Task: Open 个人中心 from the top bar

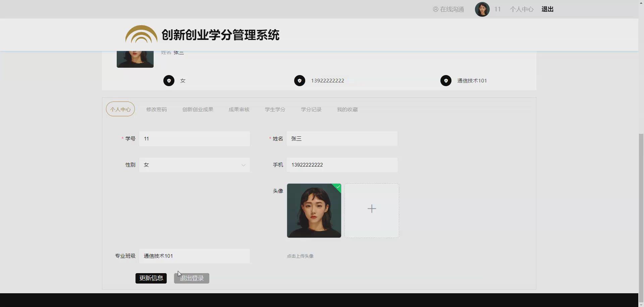Action: (522, 9)
